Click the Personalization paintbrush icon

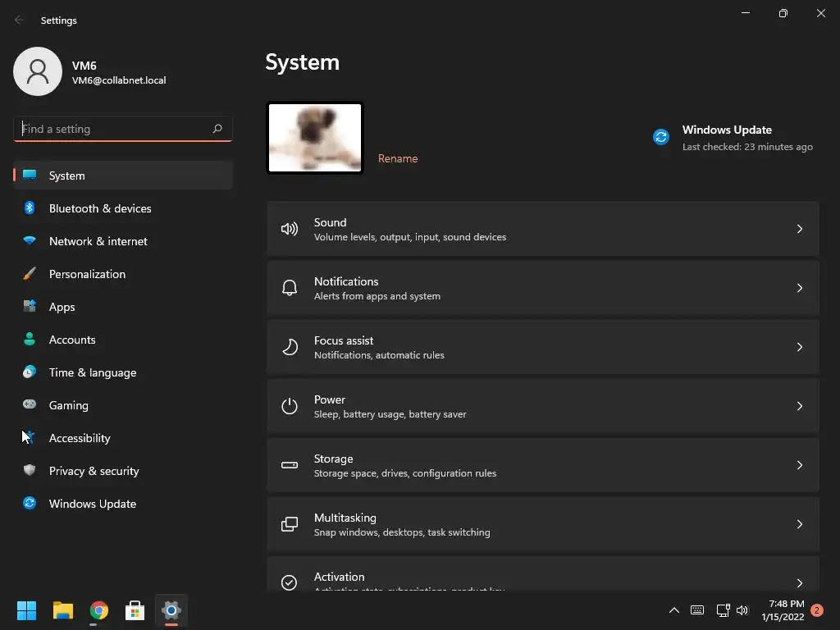click(30, 274)
